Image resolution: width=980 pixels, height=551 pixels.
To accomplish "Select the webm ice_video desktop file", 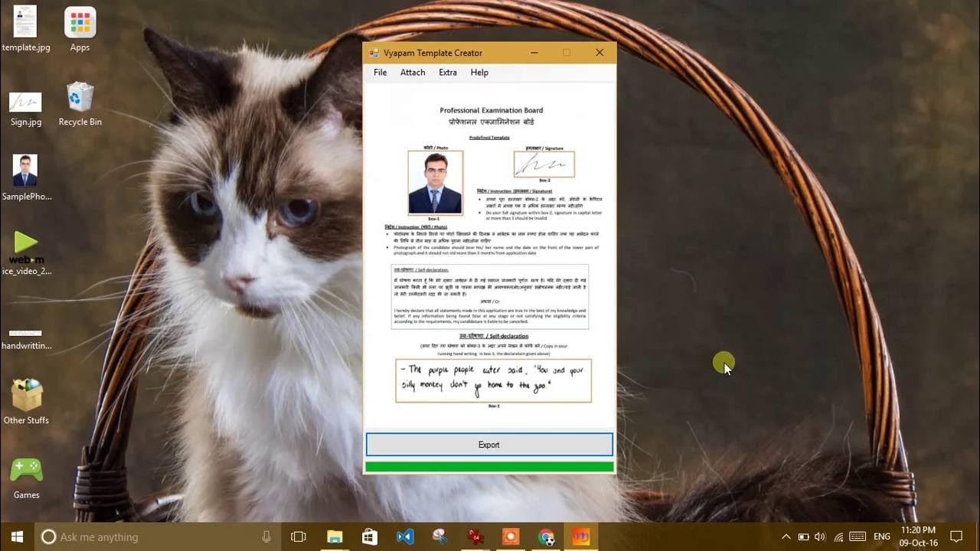I will point(26,253).
